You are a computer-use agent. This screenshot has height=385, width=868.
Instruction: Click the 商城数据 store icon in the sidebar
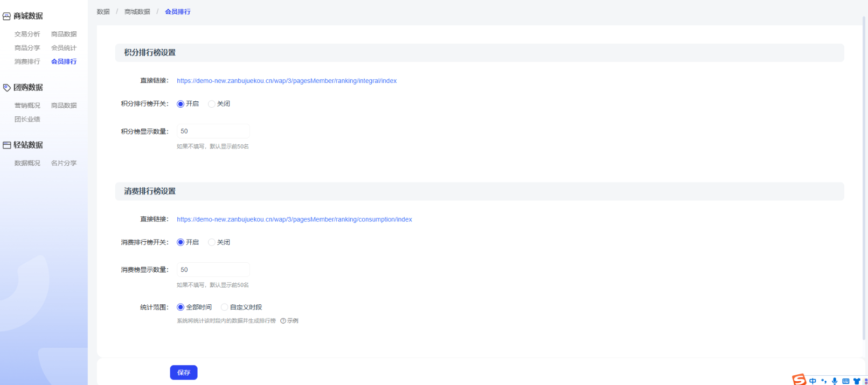(6, 17)
